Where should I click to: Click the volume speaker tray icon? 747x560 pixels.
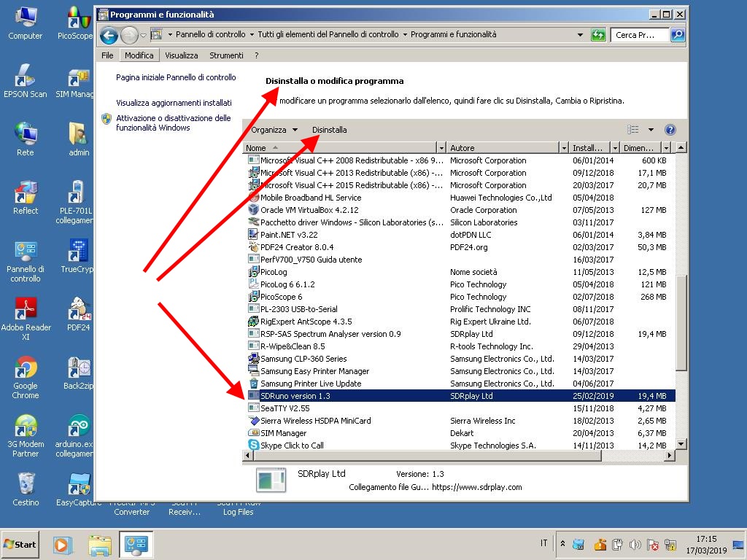click(x=635, y=544)
